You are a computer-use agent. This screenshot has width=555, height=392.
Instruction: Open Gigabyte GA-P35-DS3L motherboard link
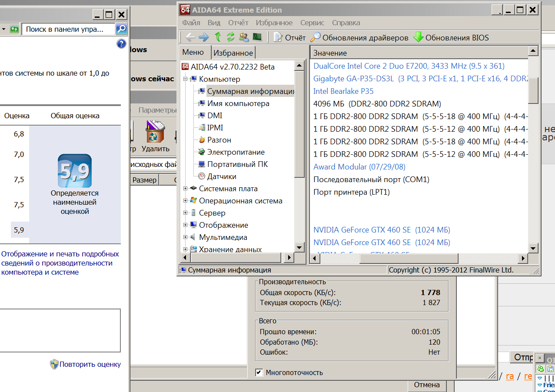421,79
